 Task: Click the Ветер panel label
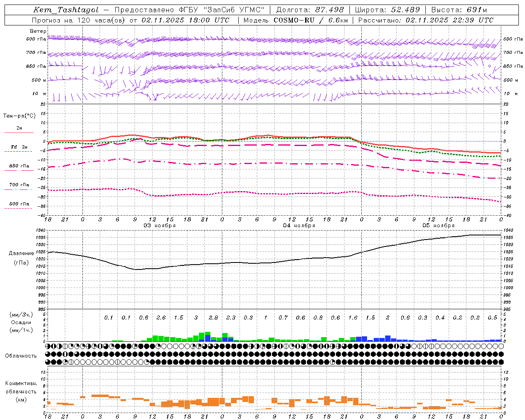coord(38,31)
